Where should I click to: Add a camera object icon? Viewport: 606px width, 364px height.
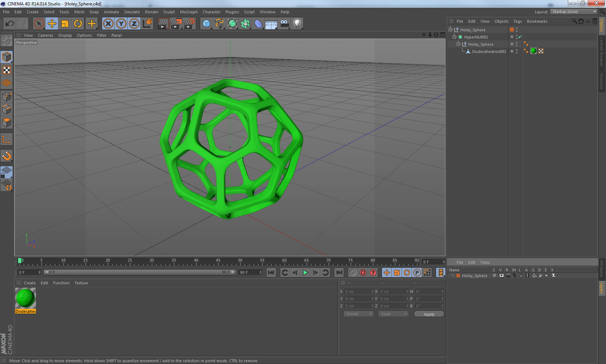tap(284, 24)
